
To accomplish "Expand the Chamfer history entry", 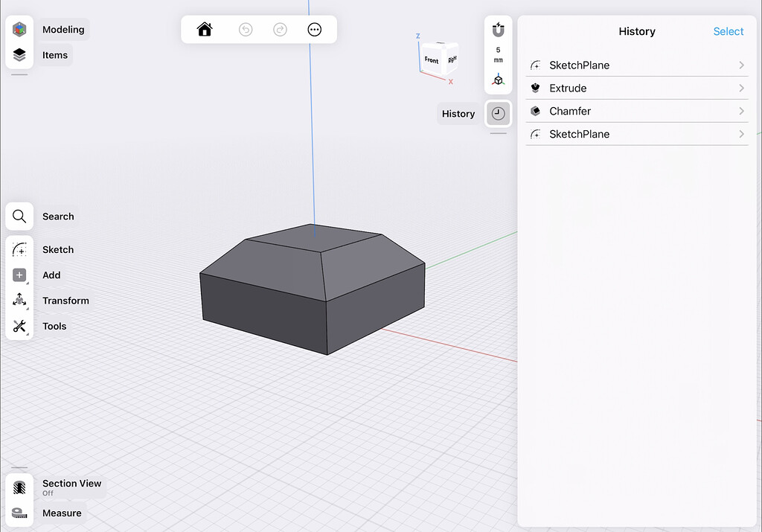I will 741,111.
